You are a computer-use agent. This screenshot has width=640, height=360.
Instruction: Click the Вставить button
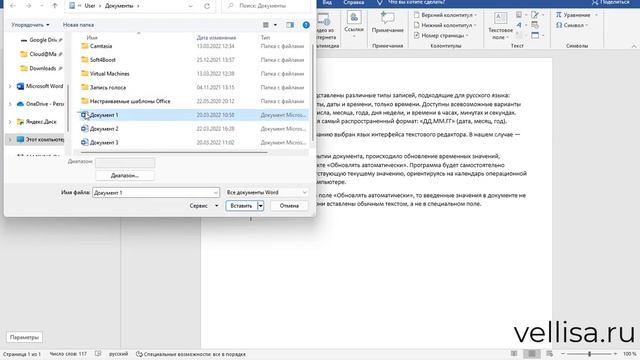point(242,206)
